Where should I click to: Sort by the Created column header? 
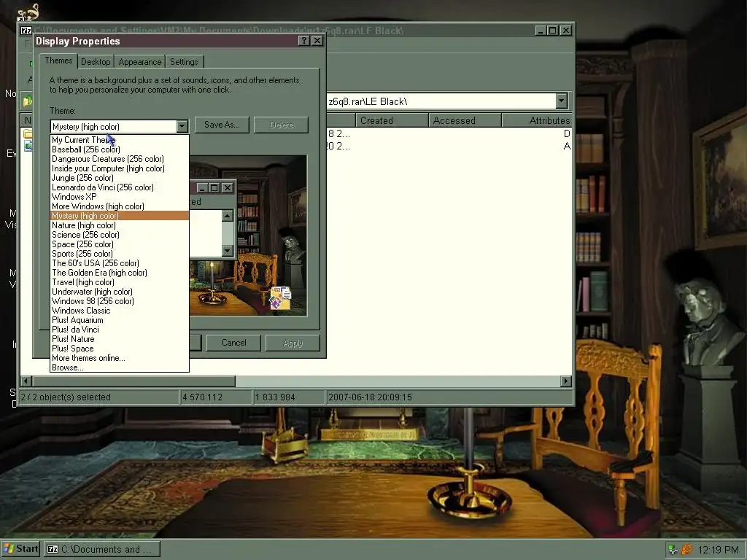tap(392, 120)
